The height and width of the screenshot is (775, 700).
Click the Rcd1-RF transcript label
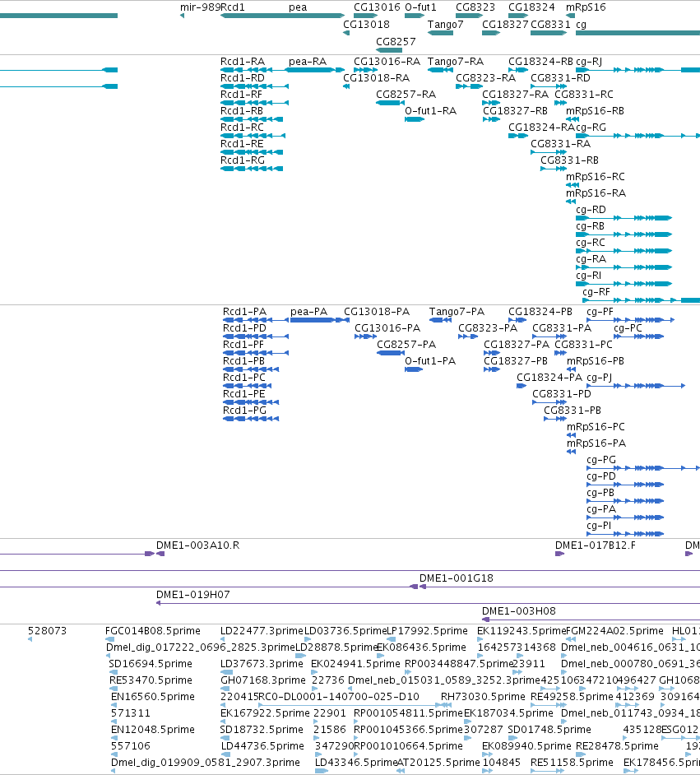click(x=242, y=95)
